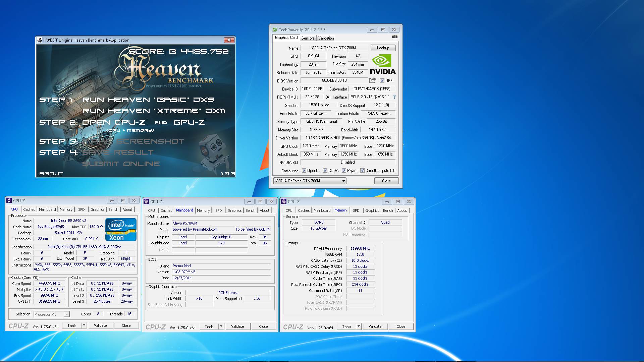Toggle the DirectCompute 5.0 checkbox
Screen dimensions: 644x362
(362, 171)
